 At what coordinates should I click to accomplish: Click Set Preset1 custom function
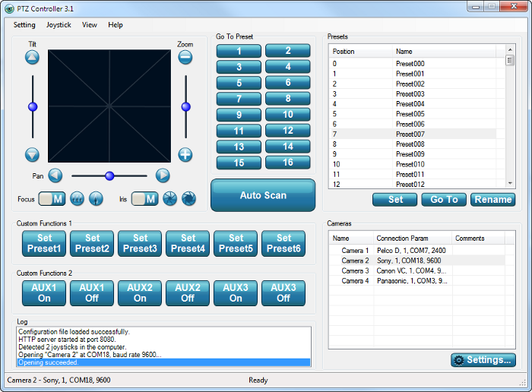[44, 243]
